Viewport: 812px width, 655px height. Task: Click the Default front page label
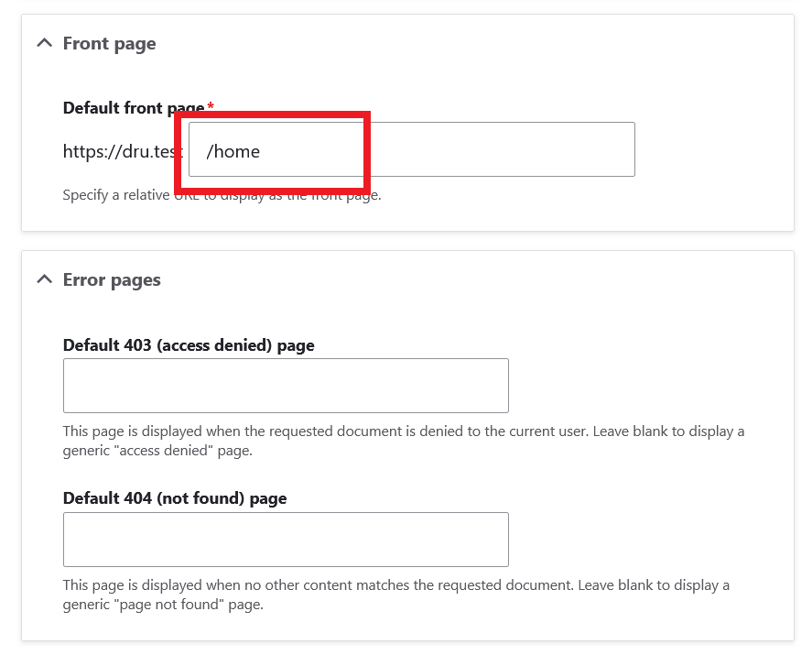132,107
